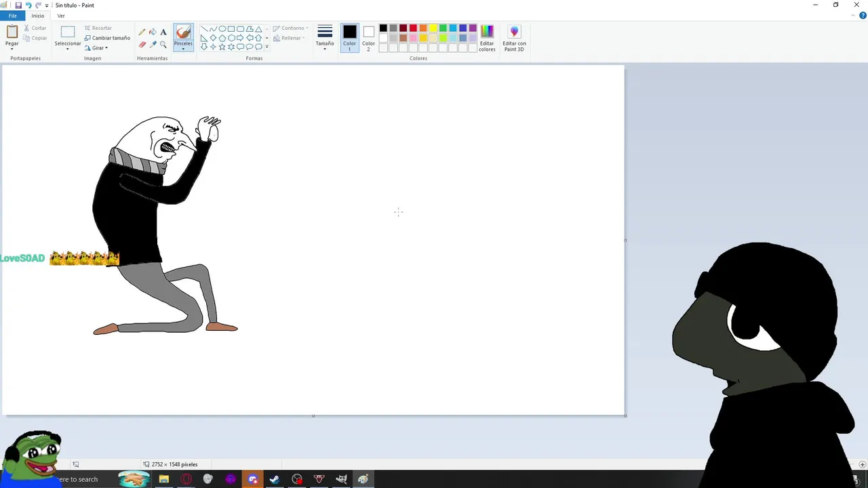Open Editar colores dialog
The image size is (868, 488).
(487, 38)
